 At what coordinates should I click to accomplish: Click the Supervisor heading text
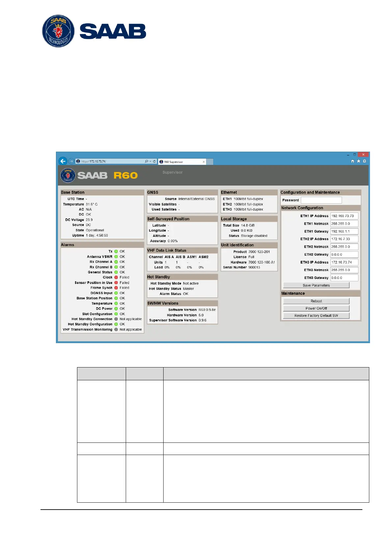(x=172, y=172)
